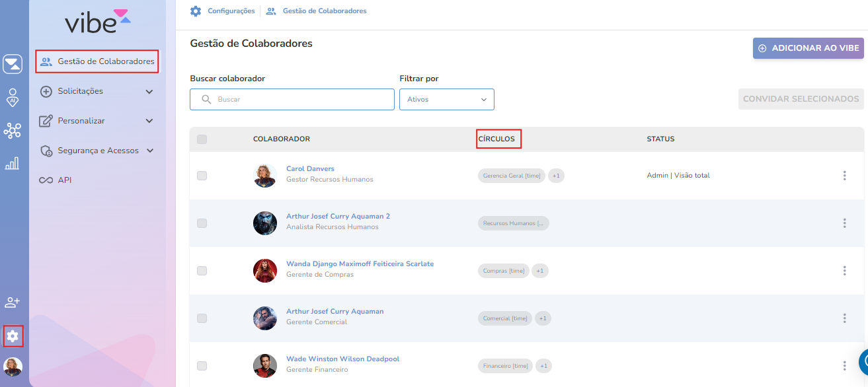Click Recursos Humanos circle tag
The width and height of the screenshot is (868, 387).
point(514,223)
